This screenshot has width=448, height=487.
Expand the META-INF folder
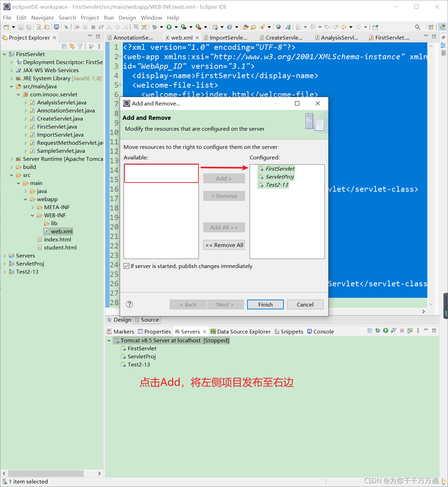pyautogui.click(x=33, y=207)
